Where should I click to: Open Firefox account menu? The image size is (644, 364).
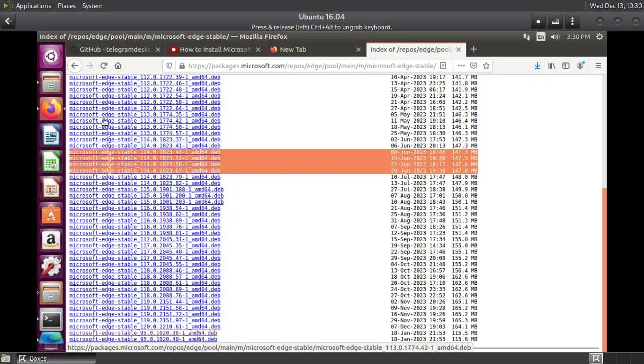point(581,66)
